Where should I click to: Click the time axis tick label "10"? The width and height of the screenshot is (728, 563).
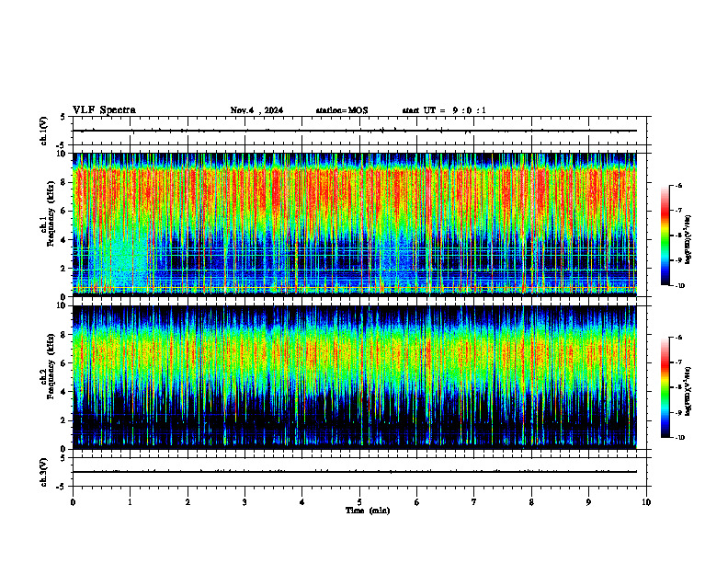(x=646, y=502)
